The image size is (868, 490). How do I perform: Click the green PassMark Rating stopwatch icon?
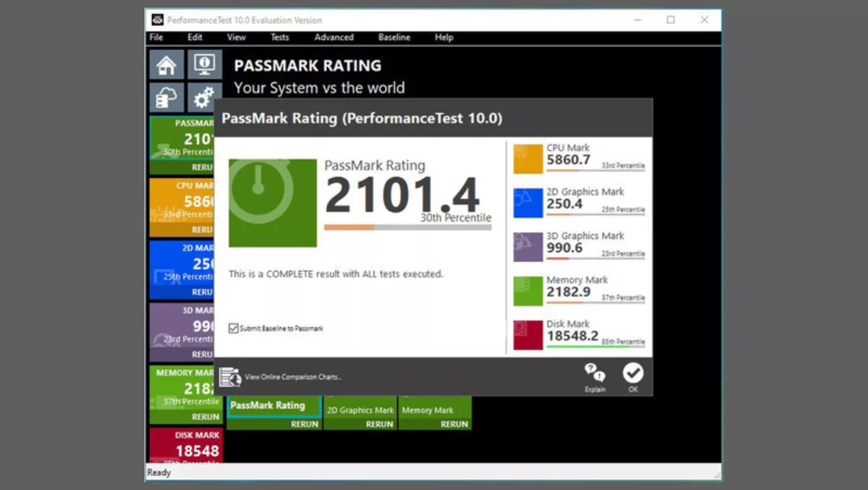coord(273,203)
